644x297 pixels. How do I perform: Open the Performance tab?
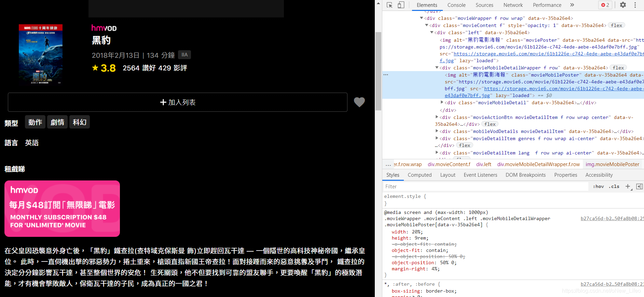547,5
